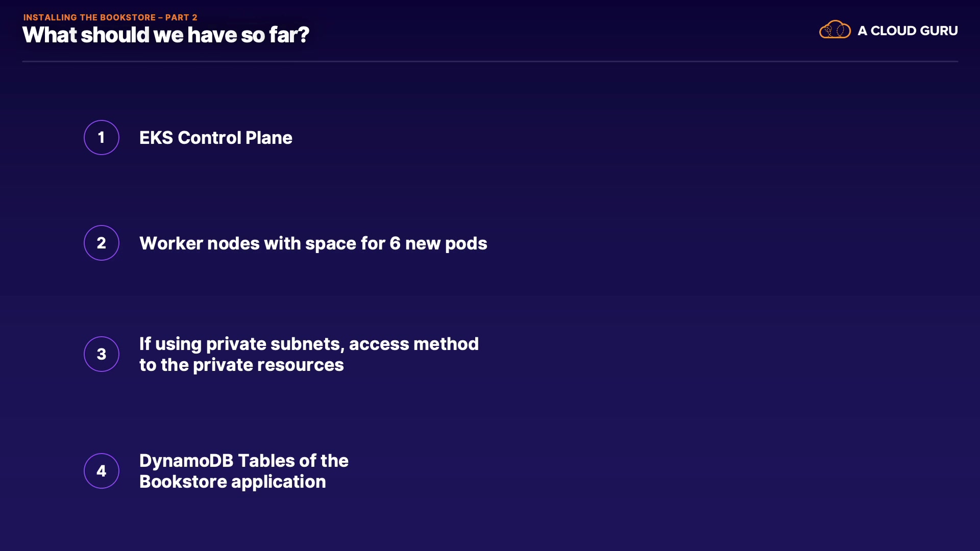Click the horizontal divider line under the title
This screenshot has width=980, height=551.
click(490, 61)
